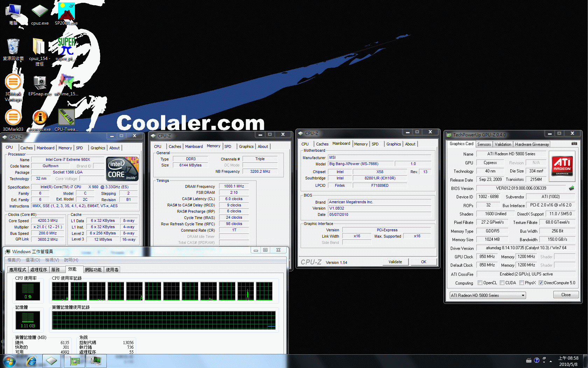Click the GPU-Z screenshot camera icon
The height and width of the screenshot is (368, 588).
point(574,144)
